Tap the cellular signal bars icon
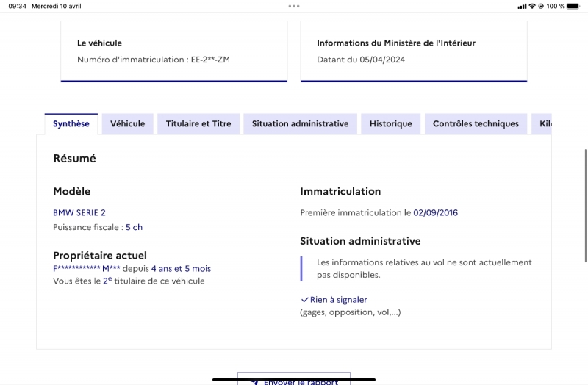 pos(522,6)
